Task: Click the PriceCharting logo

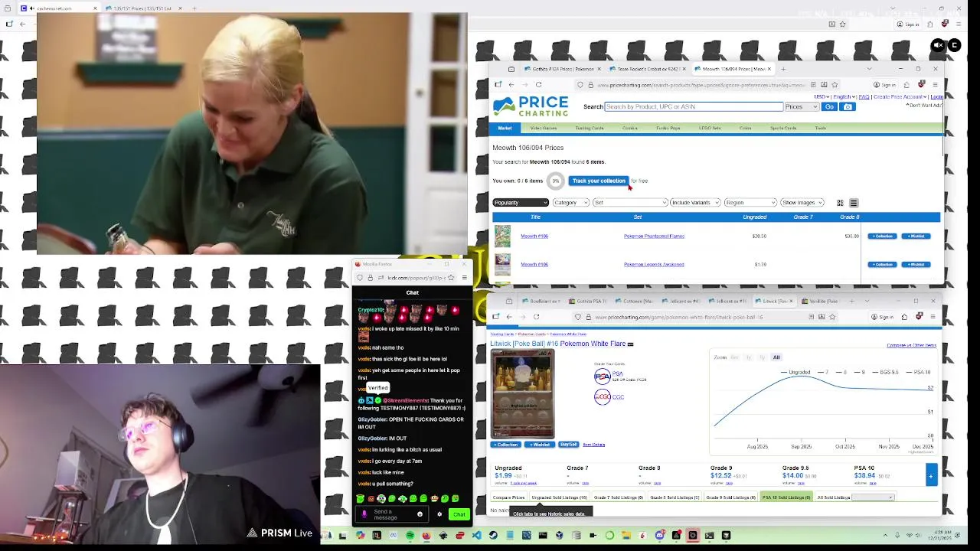Action: pos(531,106)
